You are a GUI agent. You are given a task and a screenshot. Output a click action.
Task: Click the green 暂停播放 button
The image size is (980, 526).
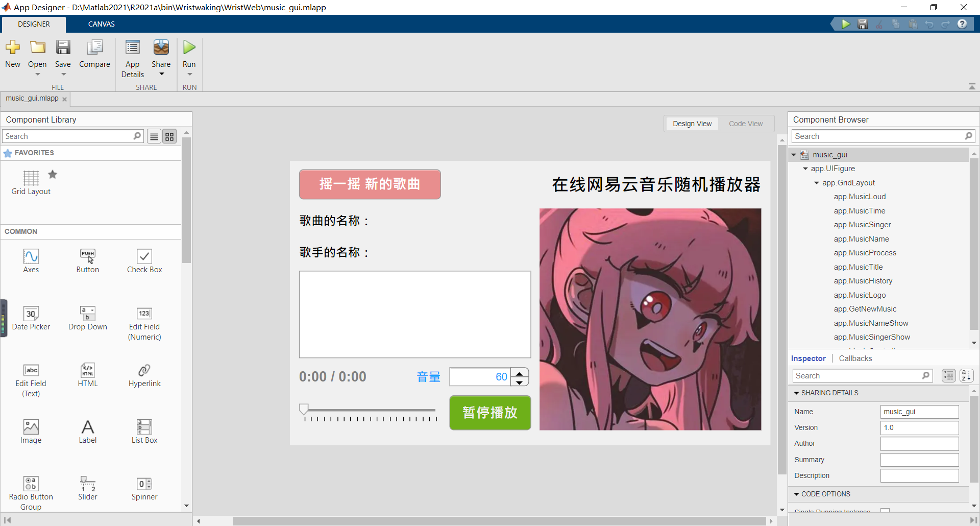click(490, 413)
